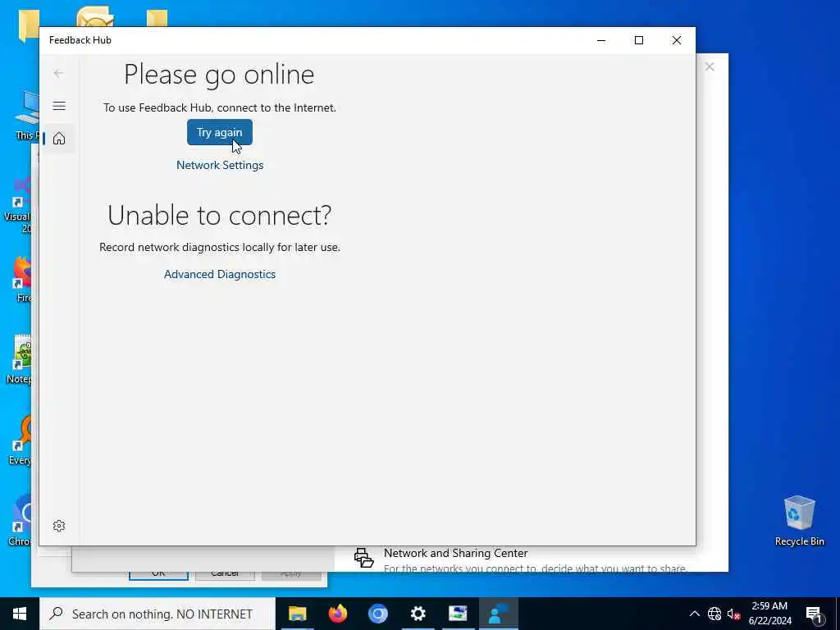Screen dimensions: 840x630
Task: Open the notification center icon
Action: click(814, 614)
